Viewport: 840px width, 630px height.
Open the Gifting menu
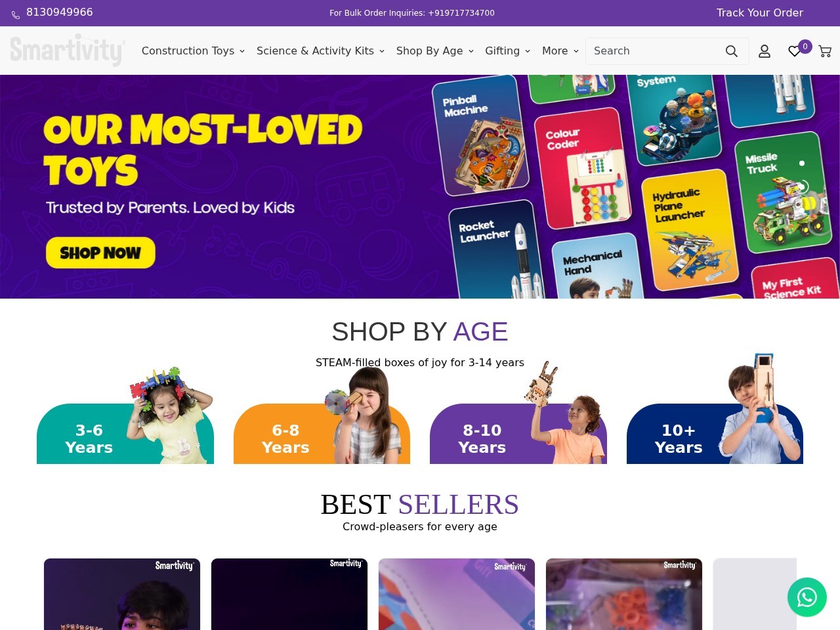(507, 51)
